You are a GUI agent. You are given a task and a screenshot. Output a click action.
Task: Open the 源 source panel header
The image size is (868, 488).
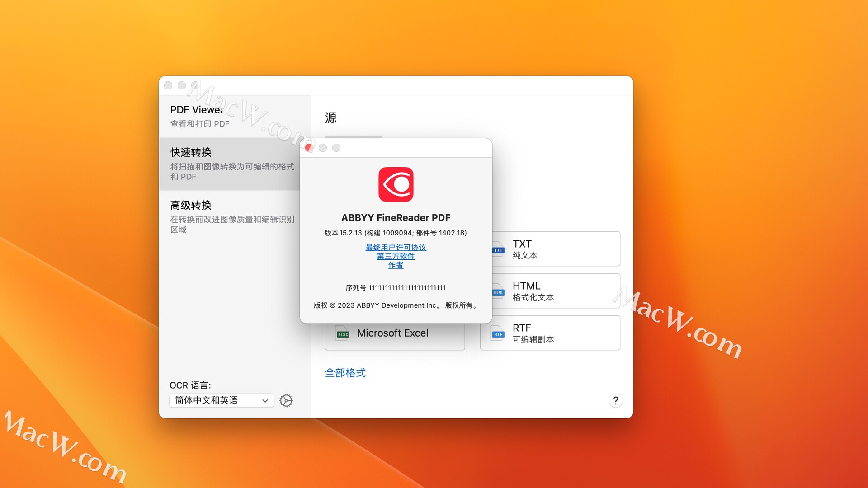click(330, 117)
